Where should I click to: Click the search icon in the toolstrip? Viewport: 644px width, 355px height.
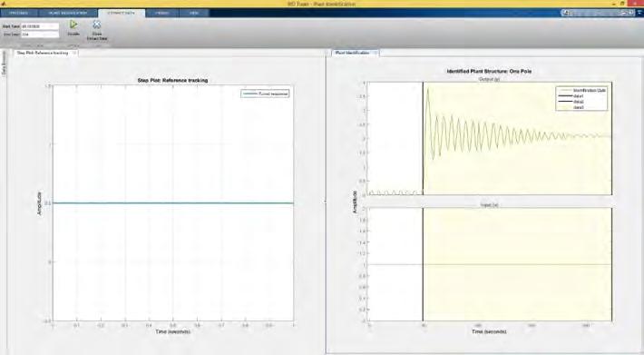[x=566, y=13]
